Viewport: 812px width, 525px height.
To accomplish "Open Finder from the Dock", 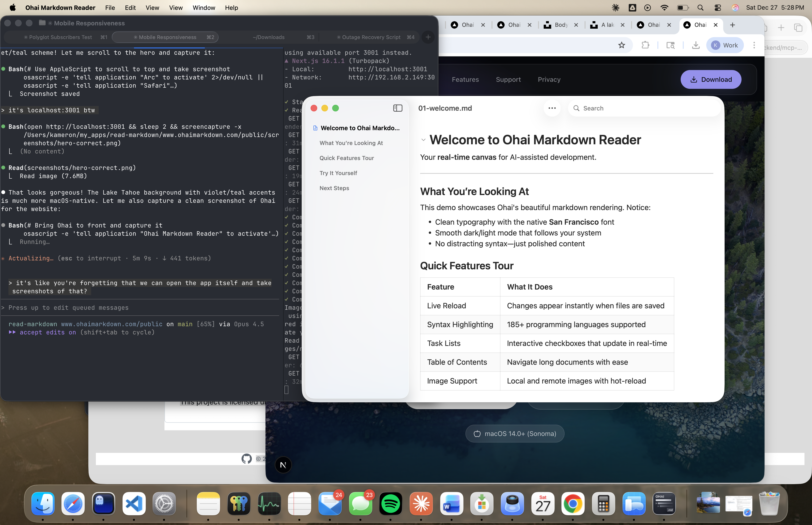I will pos(43,504).
